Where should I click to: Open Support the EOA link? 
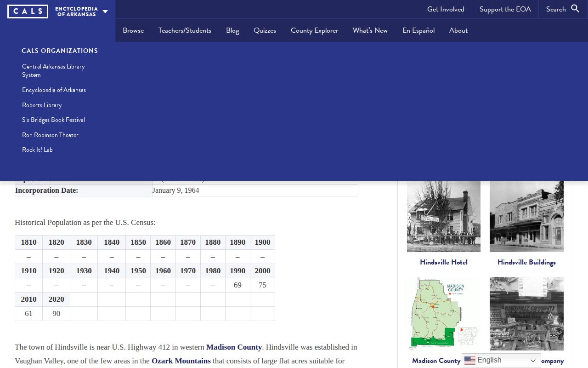(505, 9)
